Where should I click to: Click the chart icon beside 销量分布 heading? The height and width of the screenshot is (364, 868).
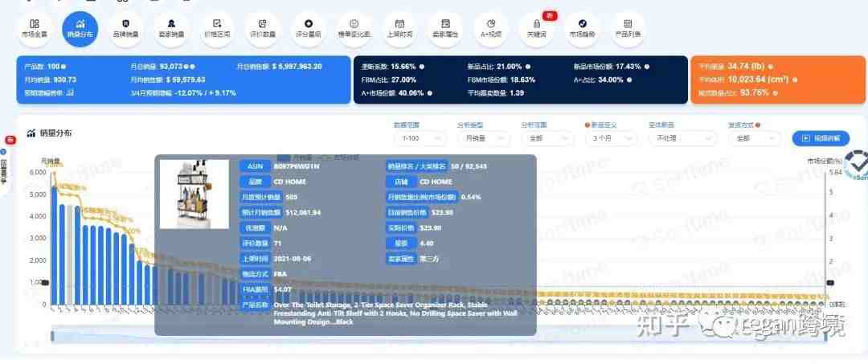tap(30, 133)
